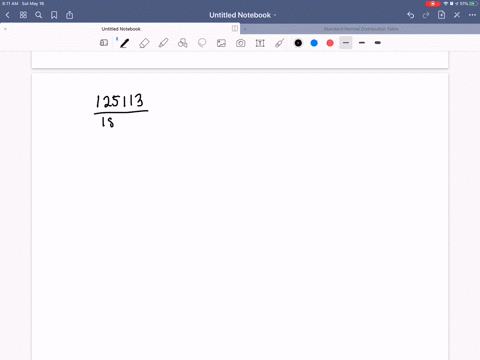
Task: Select the laser pointer tool
Action: (x=279, y=43)
